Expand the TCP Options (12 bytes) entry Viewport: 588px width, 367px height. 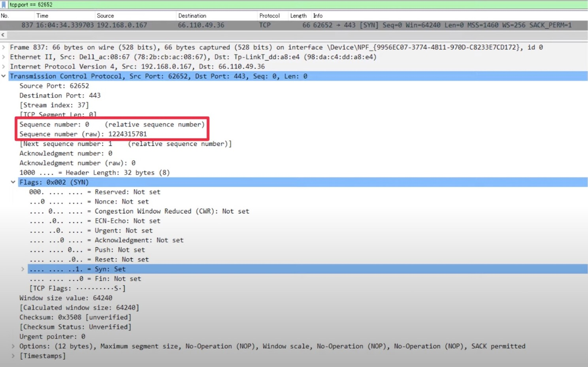tap(13, 346)
